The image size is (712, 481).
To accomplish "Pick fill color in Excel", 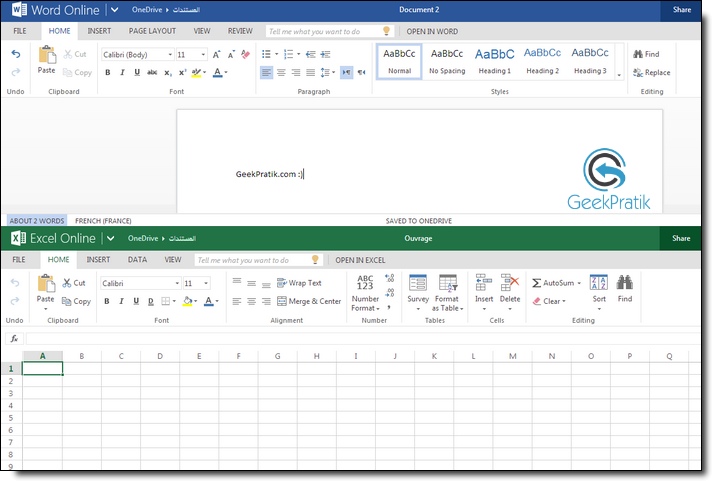I will [x=190, y=301].
